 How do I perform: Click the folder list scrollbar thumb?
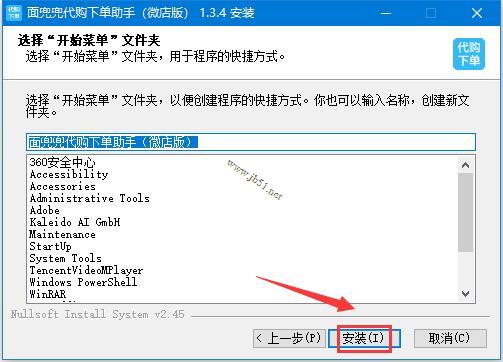point(466,212)
